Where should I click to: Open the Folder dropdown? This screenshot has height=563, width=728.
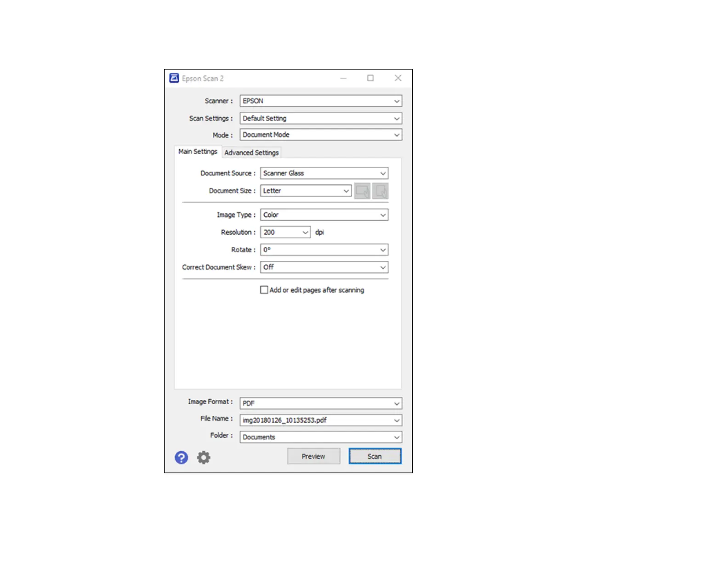(x=321, y=437)
